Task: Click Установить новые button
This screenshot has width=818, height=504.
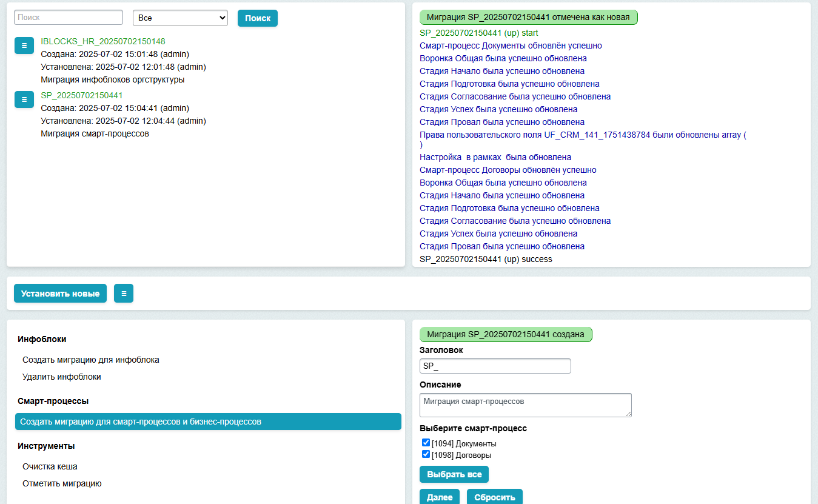Action: tap(60, 294)
